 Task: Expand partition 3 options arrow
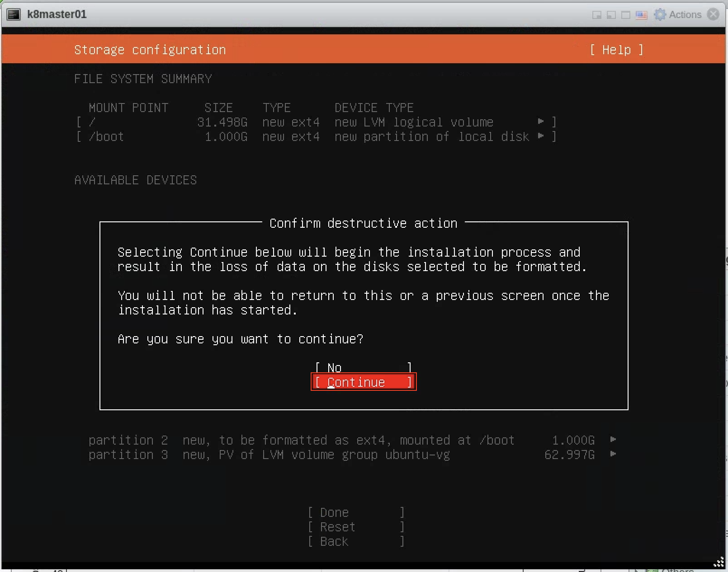613,454
